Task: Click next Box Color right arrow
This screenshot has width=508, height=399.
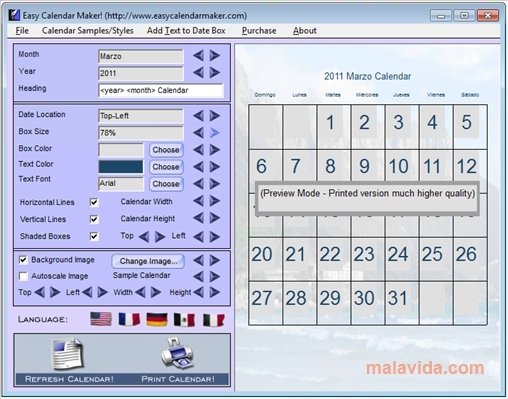Action: click(x=215, y=150)
